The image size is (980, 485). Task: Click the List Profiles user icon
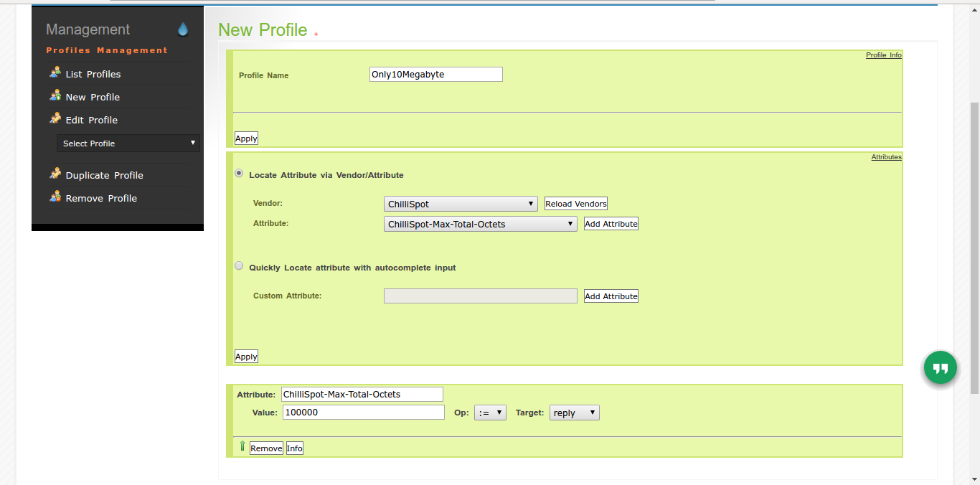[x=55, y=72]
